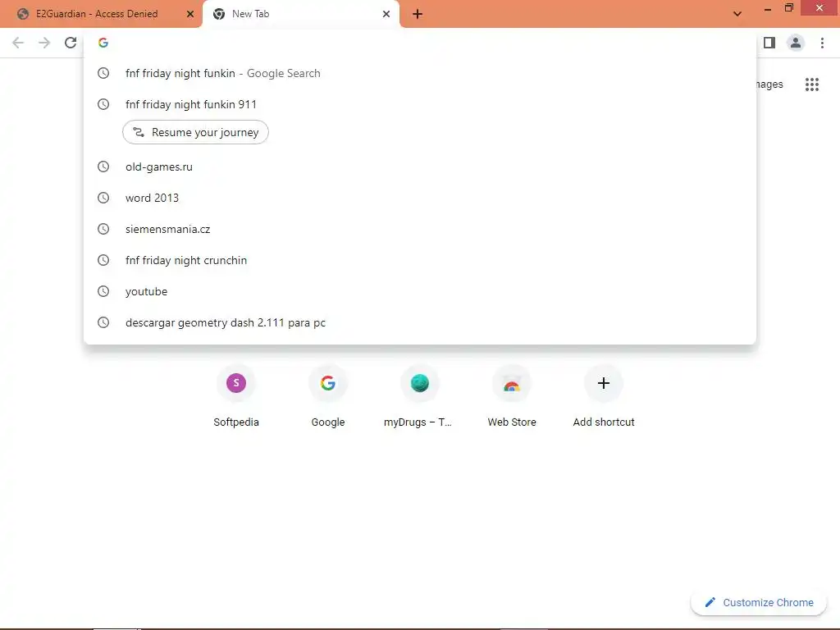Click the Images link
Screen dimensions: 840x630
point(769,84)
